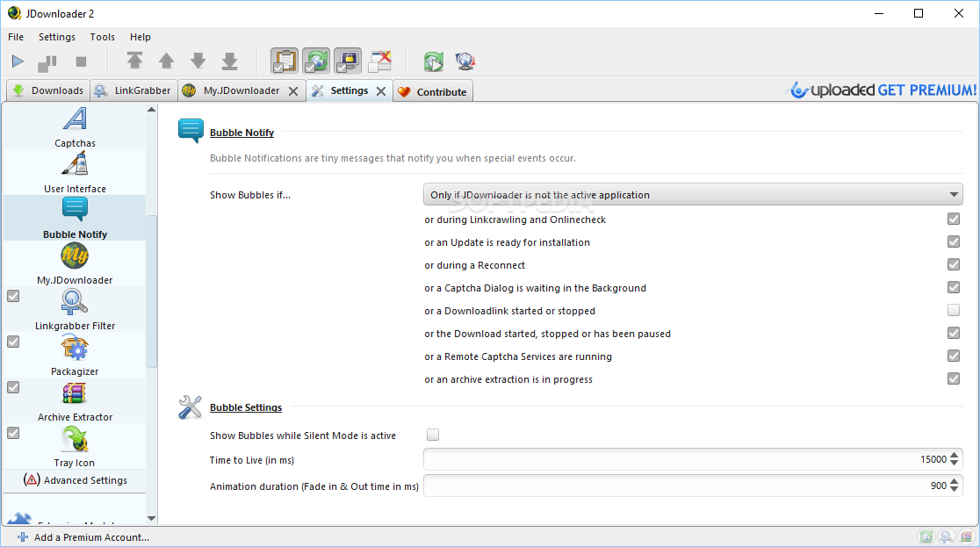980x547 pixels.
Task: Open My.JDownloader settings in the sidebar
Action: click(75, 263)
